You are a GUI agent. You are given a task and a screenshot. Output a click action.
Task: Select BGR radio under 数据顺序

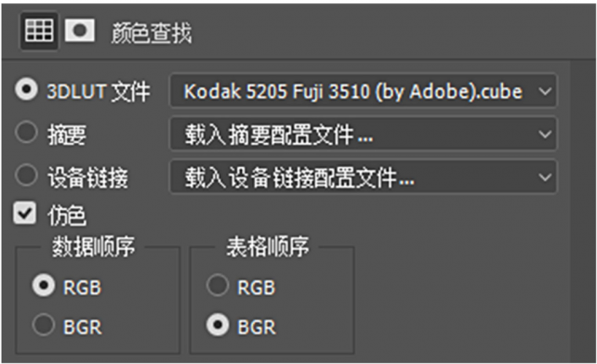click(x=43, y=325)
